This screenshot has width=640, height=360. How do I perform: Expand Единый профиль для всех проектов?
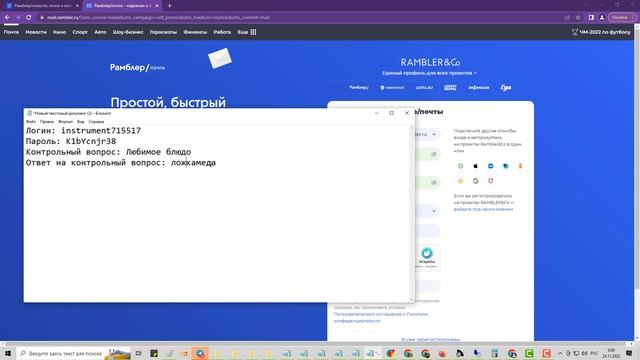[429, 73]
